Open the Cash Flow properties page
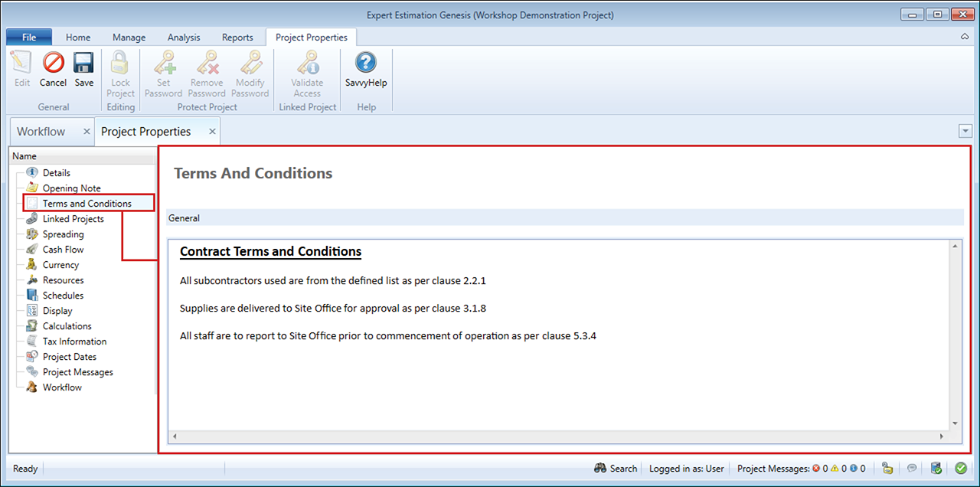980x487 pixels. click(63, 250)
